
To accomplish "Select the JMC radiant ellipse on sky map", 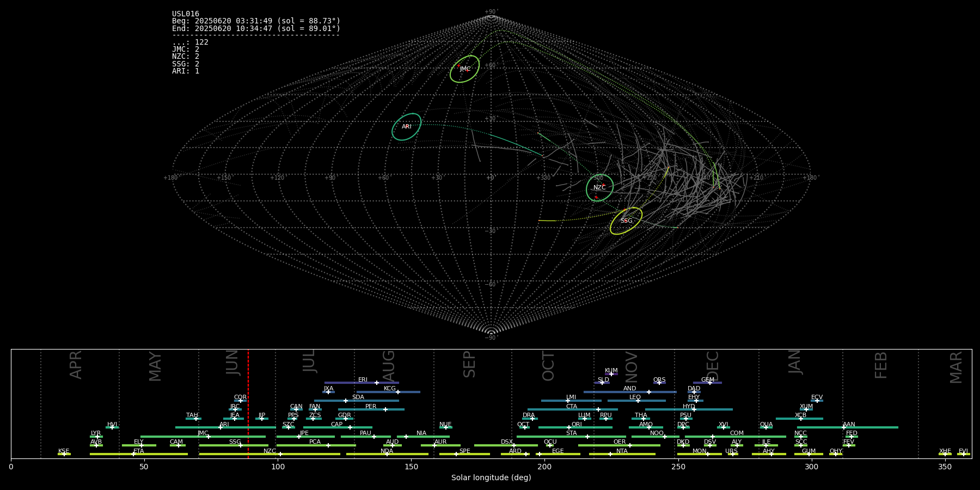I will click(464, 69).
